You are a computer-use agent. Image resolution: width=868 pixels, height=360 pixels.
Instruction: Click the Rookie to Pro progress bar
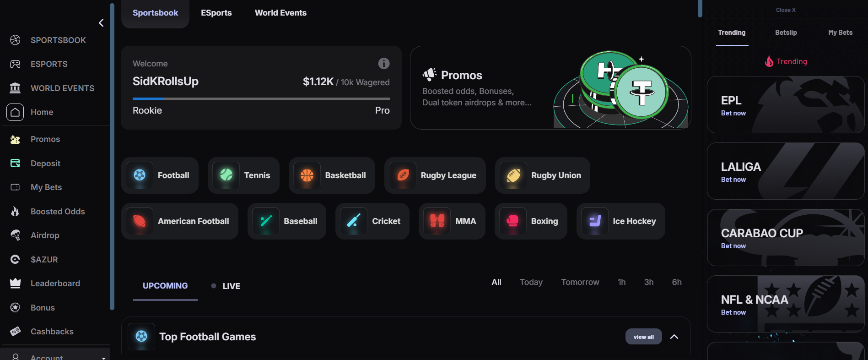point(260,98)
